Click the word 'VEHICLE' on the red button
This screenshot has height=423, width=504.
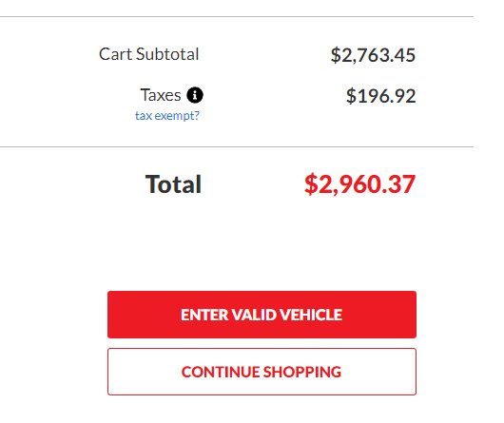[311, 315]
